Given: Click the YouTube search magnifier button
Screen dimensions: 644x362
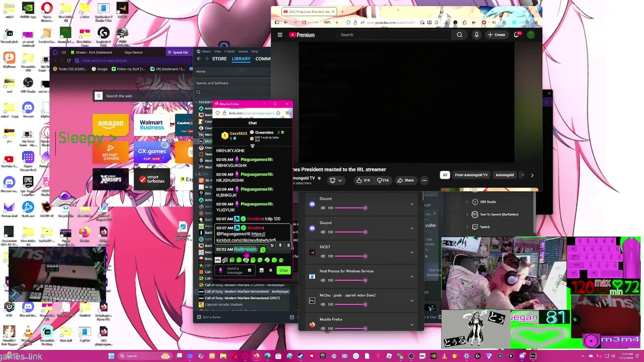Looking at the screenshot, I should 459,35.
